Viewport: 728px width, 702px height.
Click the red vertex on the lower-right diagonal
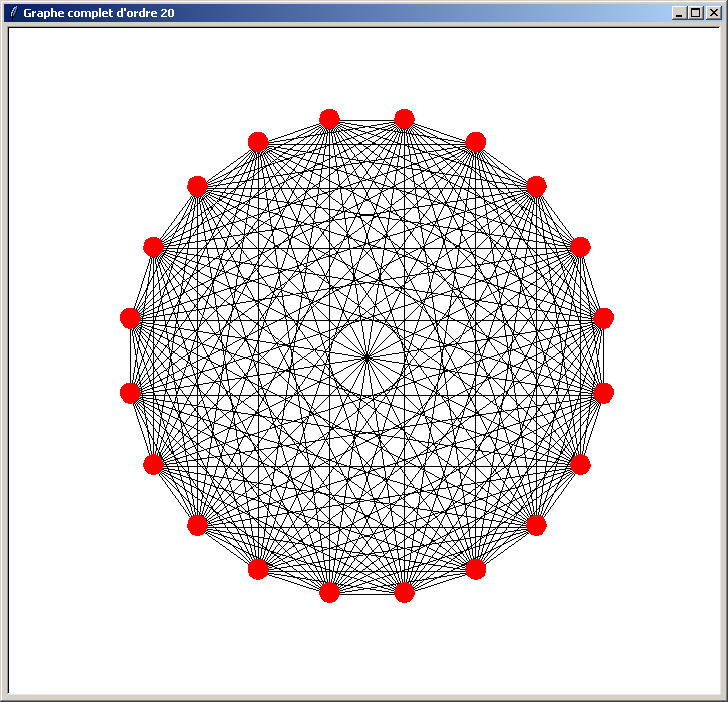[x=536, y=525]
